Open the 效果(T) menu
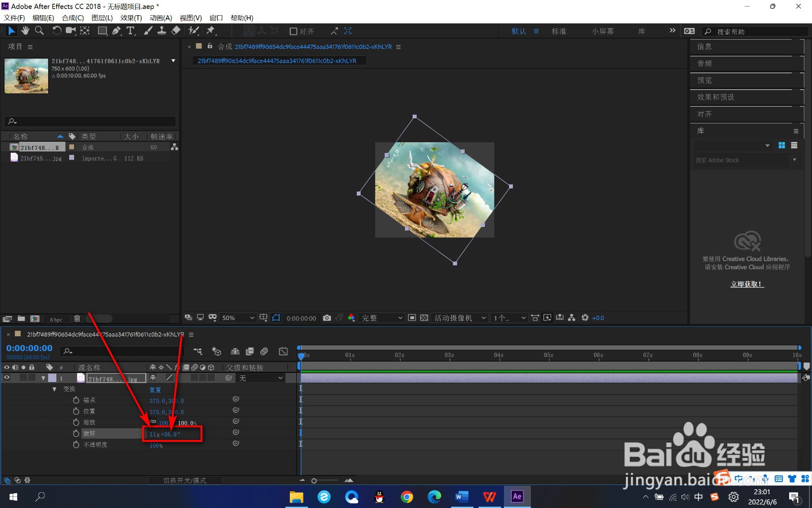 pyautogui.click(x=131, y=18)
